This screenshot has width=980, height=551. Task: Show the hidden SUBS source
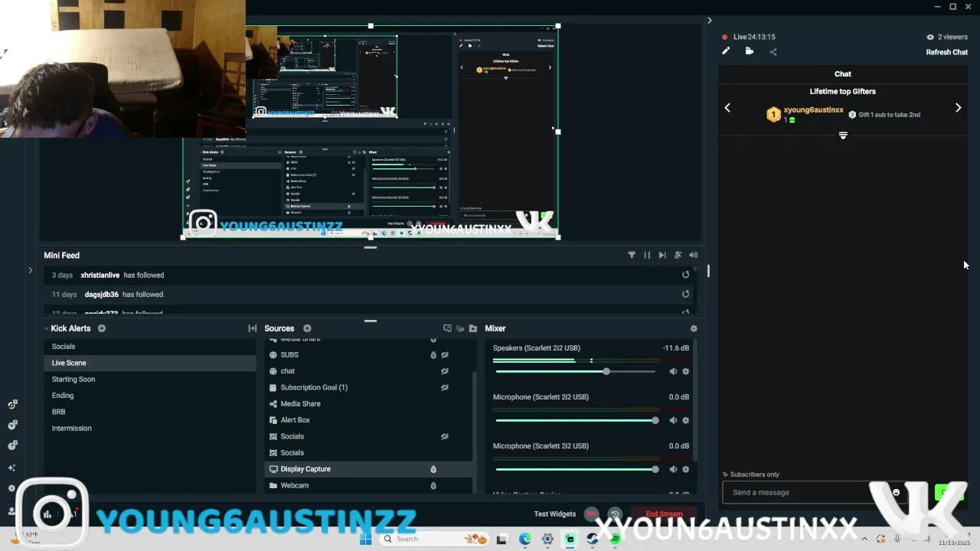coord(444,355)
